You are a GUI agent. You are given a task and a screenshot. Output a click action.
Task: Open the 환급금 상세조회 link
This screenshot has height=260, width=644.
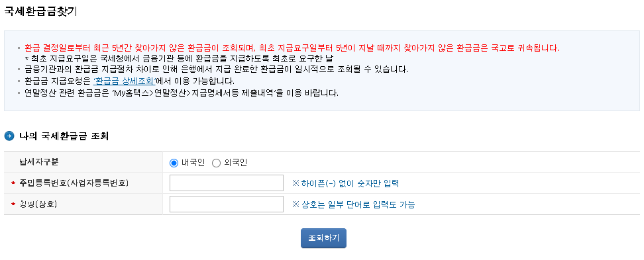click(124, 81)
